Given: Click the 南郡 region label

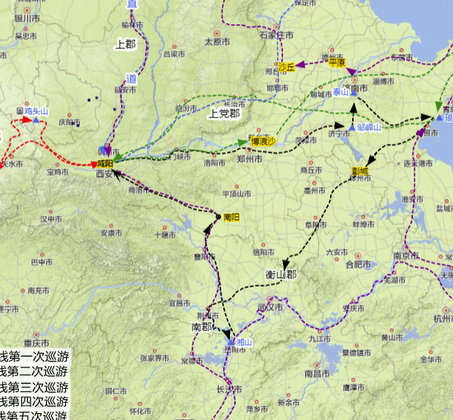Looking at the screenshot, I should pos(202,327).
